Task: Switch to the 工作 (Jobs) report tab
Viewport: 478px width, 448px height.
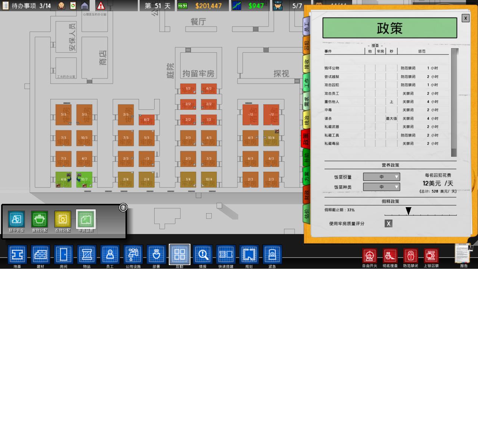Action: point(307,83)
